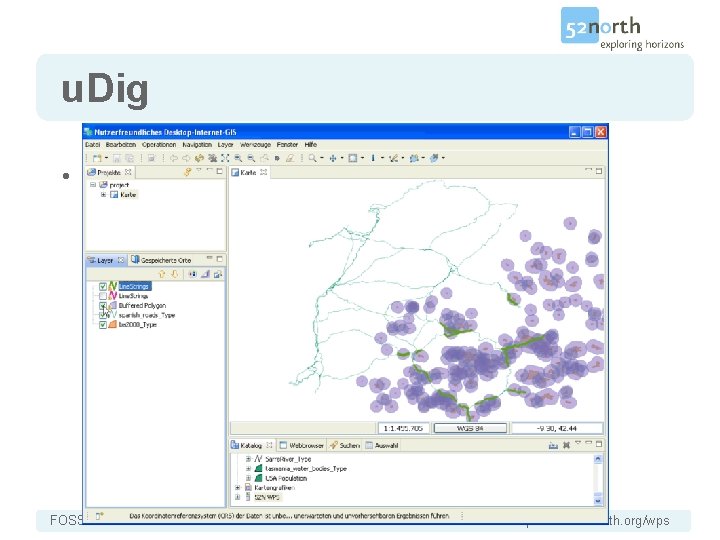The height and width of the screenshot is (540, 720).
Task: Expand the SarreRiver_Type catalog entry
Action: (248, 459)
